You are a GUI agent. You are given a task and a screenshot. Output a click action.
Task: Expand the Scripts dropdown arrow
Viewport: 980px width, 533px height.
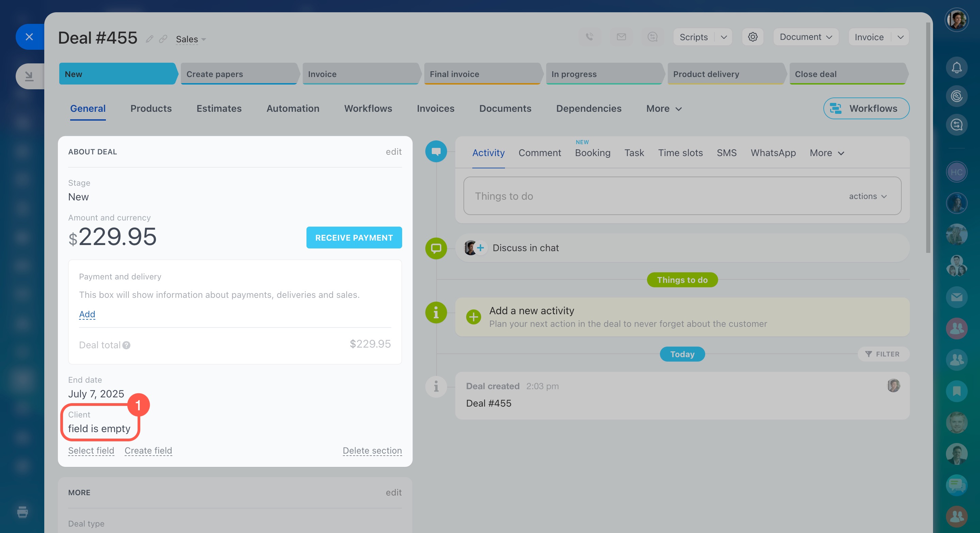coord(724,37)
